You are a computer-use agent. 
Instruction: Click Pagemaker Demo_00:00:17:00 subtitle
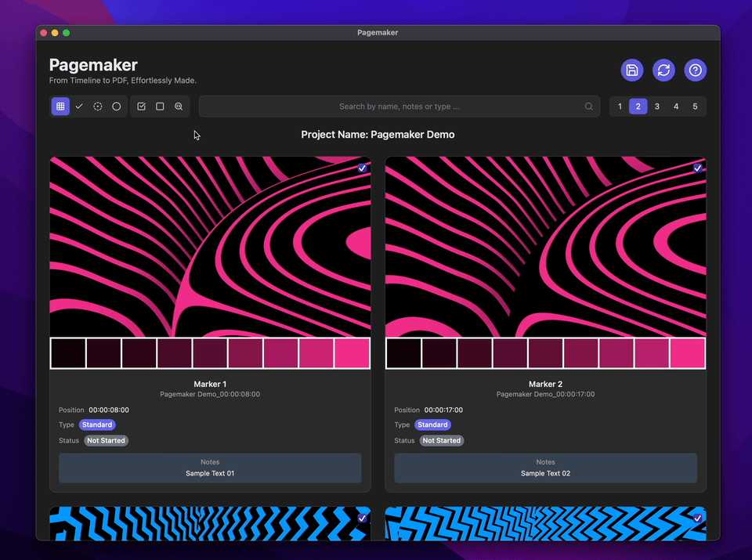546,394
